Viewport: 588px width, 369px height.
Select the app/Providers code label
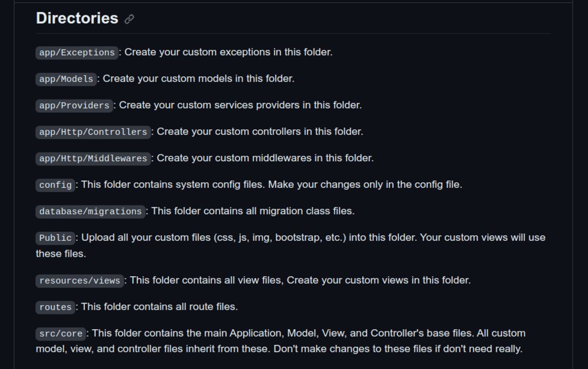[x=74, y=105]
